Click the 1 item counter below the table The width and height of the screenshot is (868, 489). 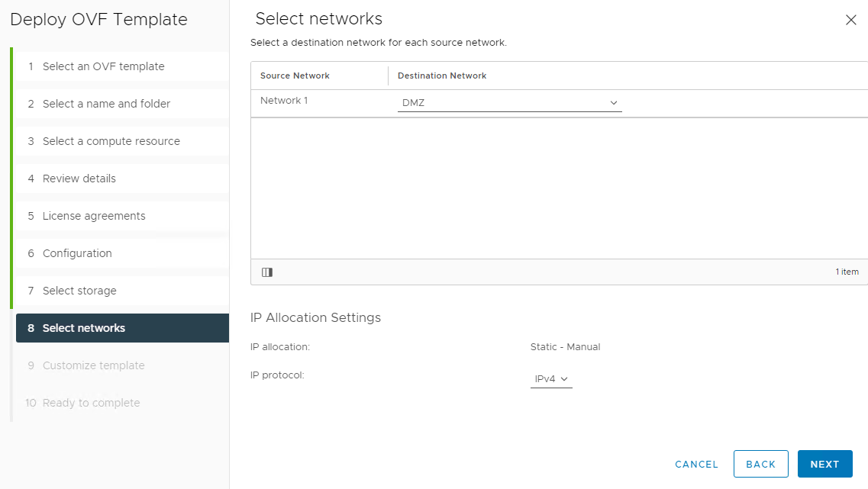click(847, 272)
